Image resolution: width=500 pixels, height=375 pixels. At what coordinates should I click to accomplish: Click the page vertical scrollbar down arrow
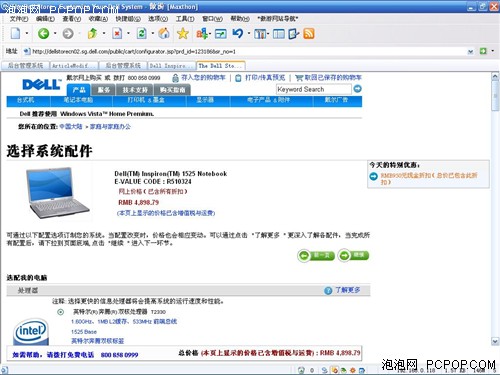pos(495,341)
